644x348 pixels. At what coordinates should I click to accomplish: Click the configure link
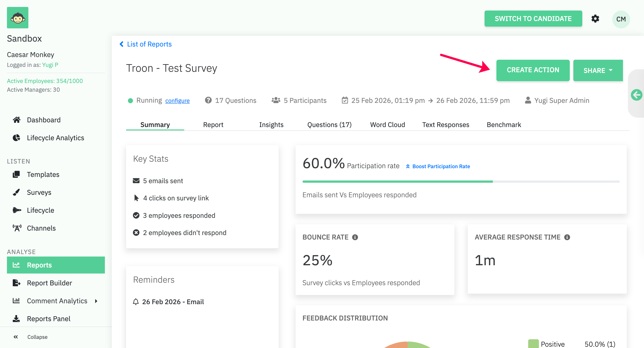pyautogui.click(x=177, y=100)
